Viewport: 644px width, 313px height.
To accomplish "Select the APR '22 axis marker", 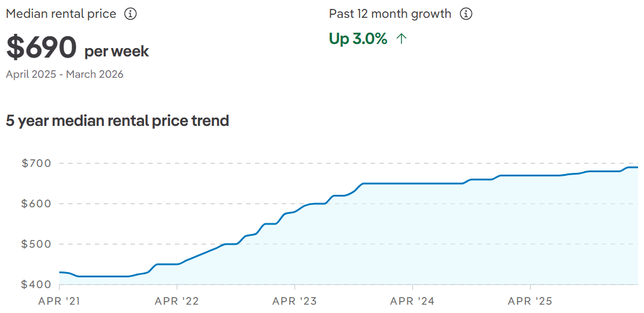I will click(x=176, y=301).
